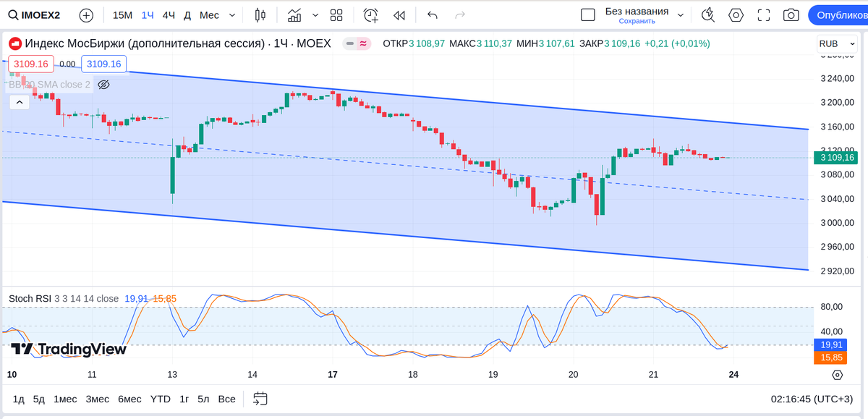Click the TradingView logo

click(x=69, y=349)
